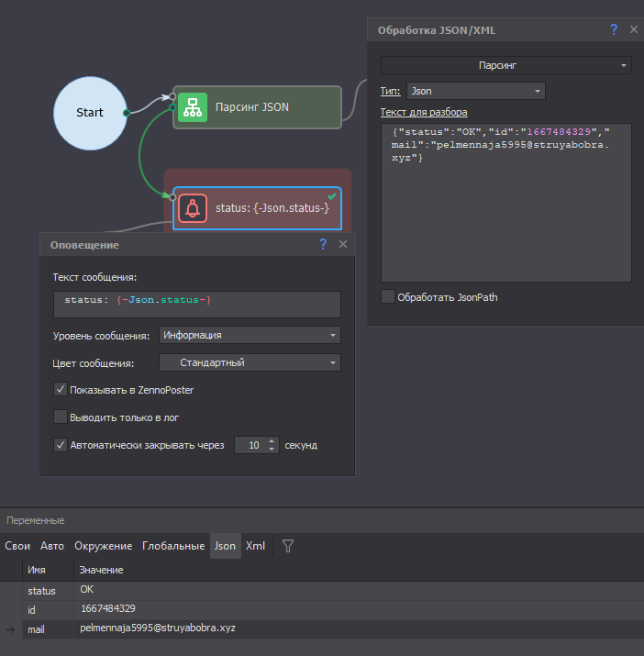The width and height of the screenshot is (644, 656).
Task: Expand the Парсинг action dropdown
Action: pyautogui.click(x=505, y=65)
